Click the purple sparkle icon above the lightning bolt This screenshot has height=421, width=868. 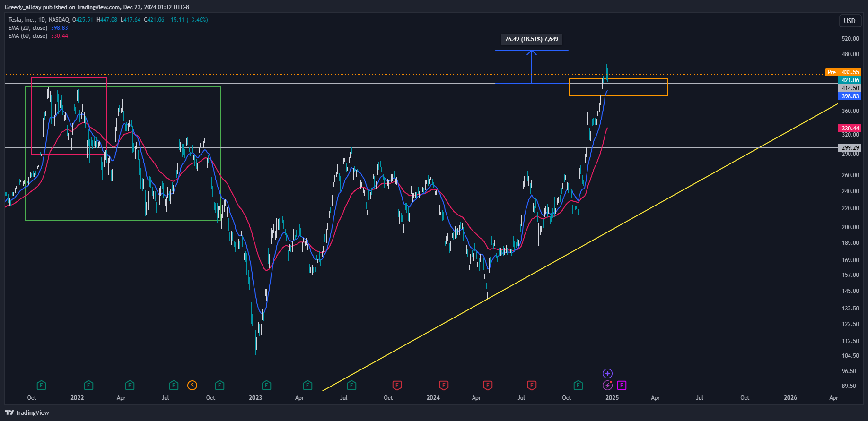607,374
